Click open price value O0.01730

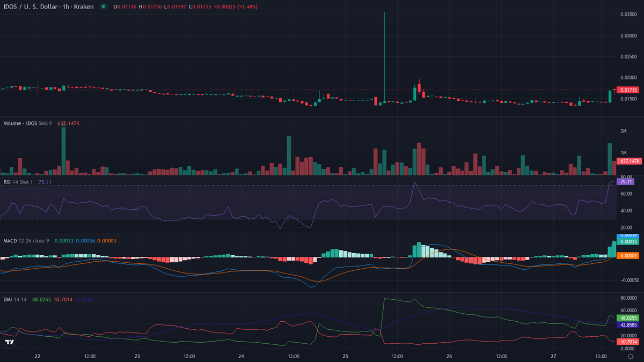(x=124, y=6)
